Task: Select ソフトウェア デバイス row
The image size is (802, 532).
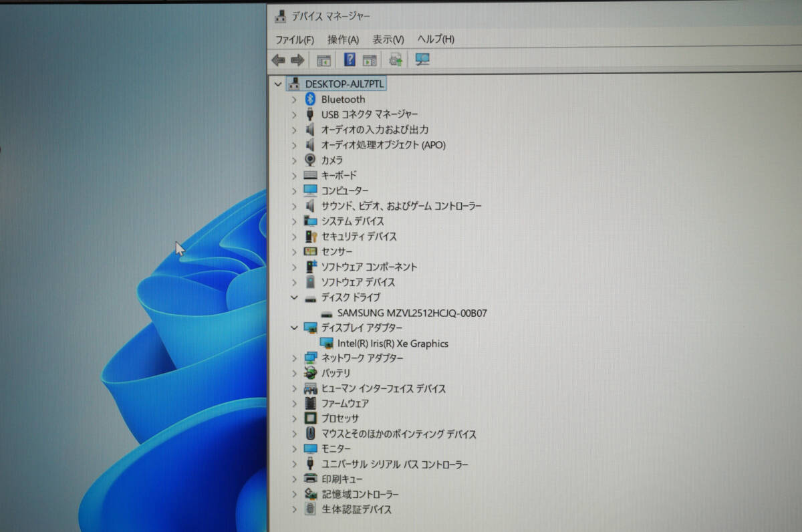Action: tap(358, 282)
